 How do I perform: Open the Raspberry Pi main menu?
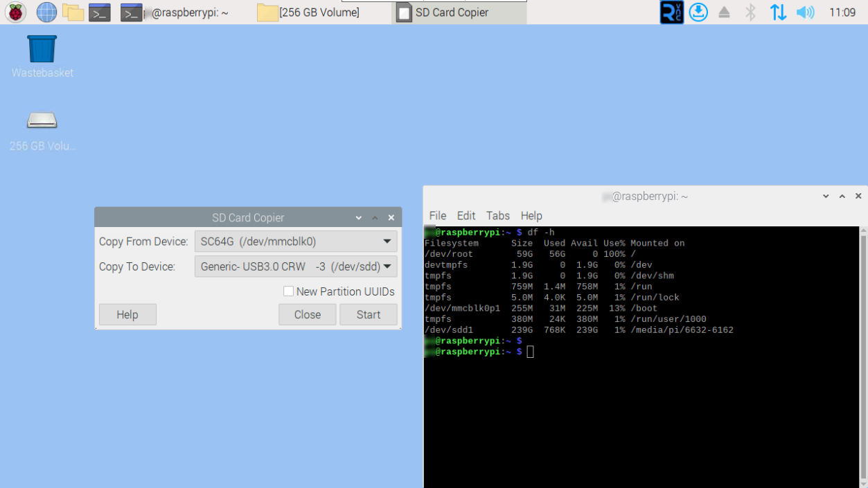point(15,12)
